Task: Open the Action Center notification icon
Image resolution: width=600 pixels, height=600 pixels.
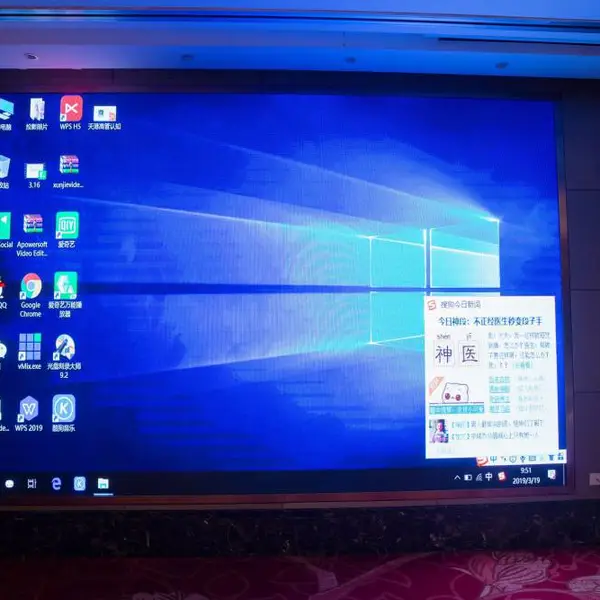Action: 551,474
